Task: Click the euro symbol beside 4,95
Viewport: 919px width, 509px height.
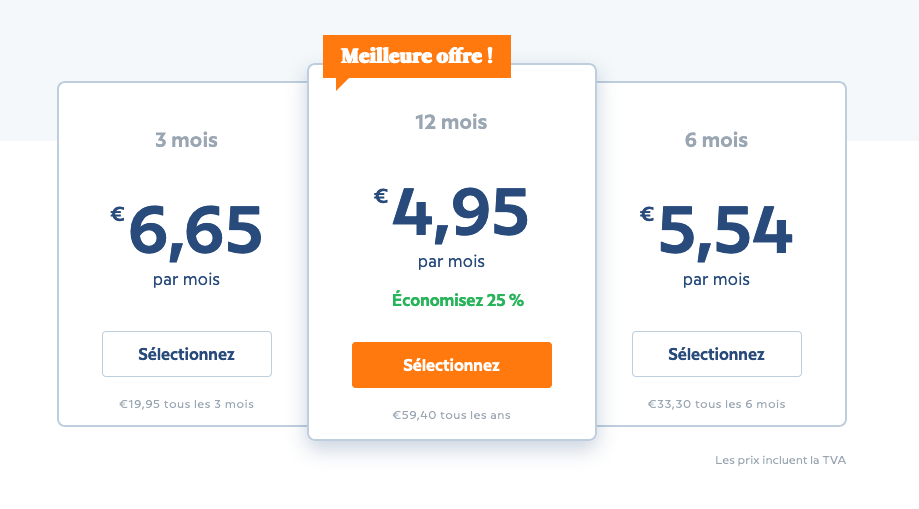Action: (x=381, y=195)
